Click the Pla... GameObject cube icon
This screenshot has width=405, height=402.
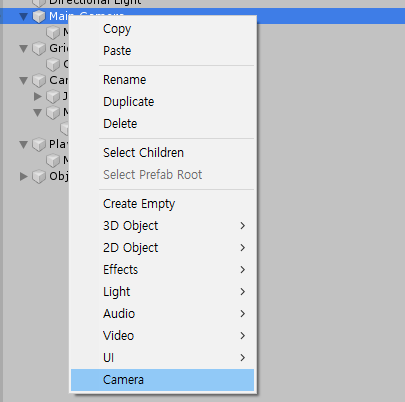(x=39, y=145)
